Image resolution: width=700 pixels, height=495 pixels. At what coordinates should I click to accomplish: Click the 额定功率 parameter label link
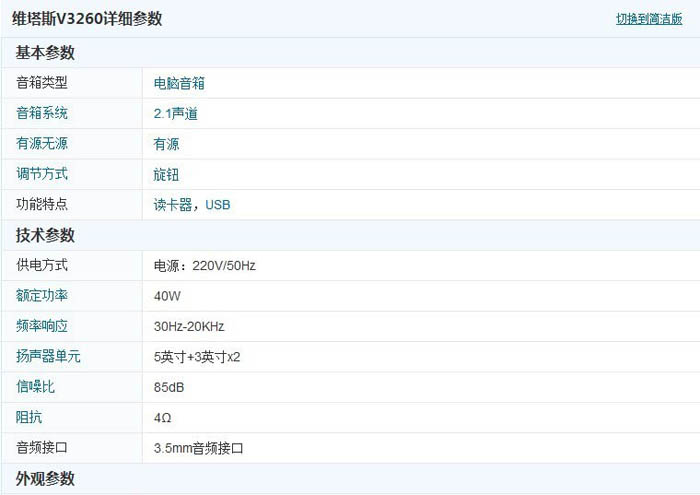coord(42,295)
